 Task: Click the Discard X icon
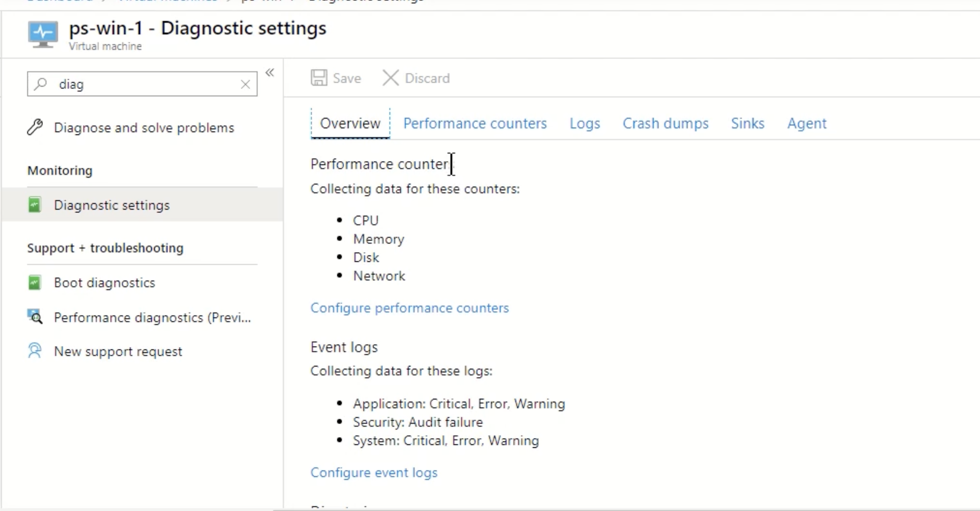click(x=390, y=78)
